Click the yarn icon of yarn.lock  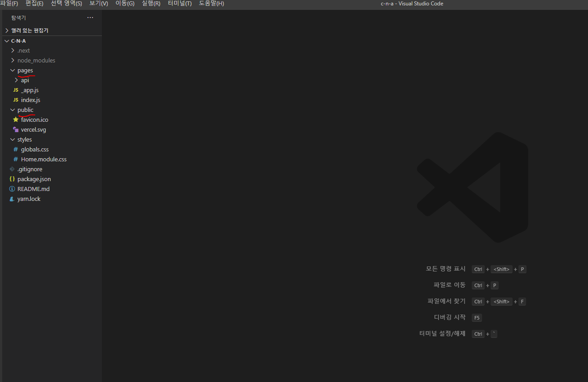click(12, 199)
